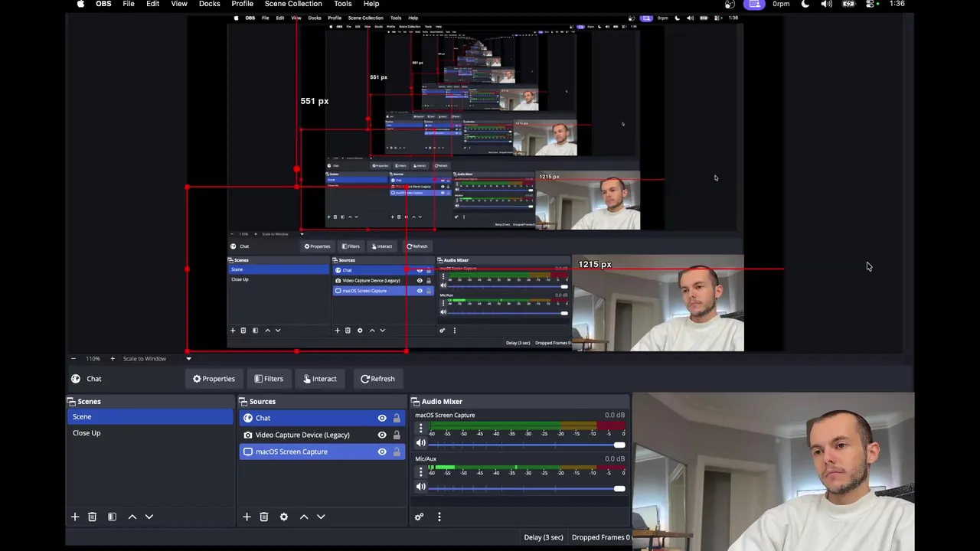Open the macOS volume control icon
The height and width of the screenshot is (551, 980).
coord(826,4)
